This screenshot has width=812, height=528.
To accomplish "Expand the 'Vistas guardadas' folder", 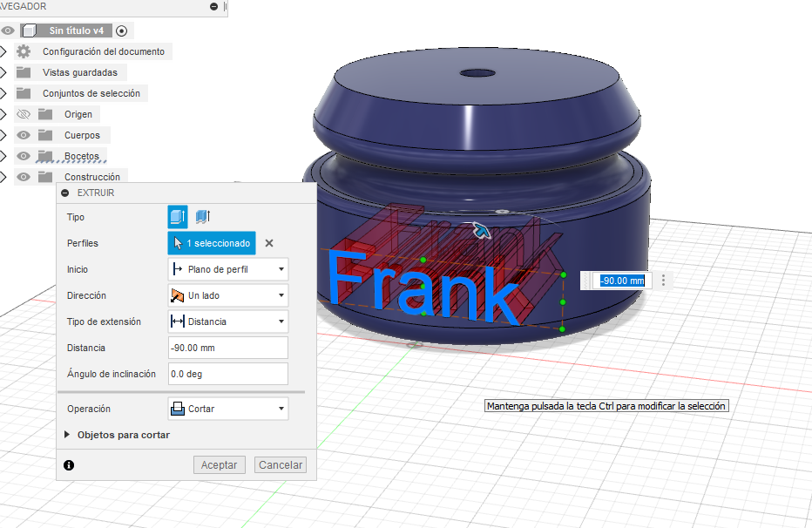I will [x=3, y=72].
